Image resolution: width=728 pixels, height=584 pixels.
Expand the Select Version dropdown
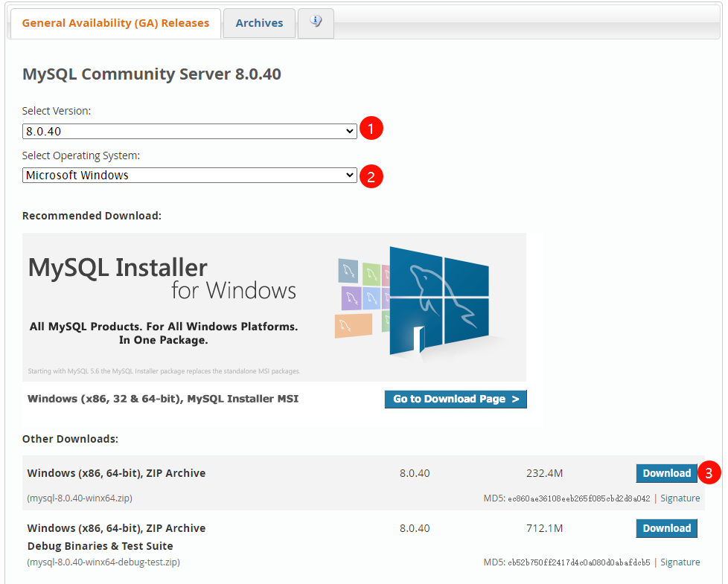coord(190,131)
